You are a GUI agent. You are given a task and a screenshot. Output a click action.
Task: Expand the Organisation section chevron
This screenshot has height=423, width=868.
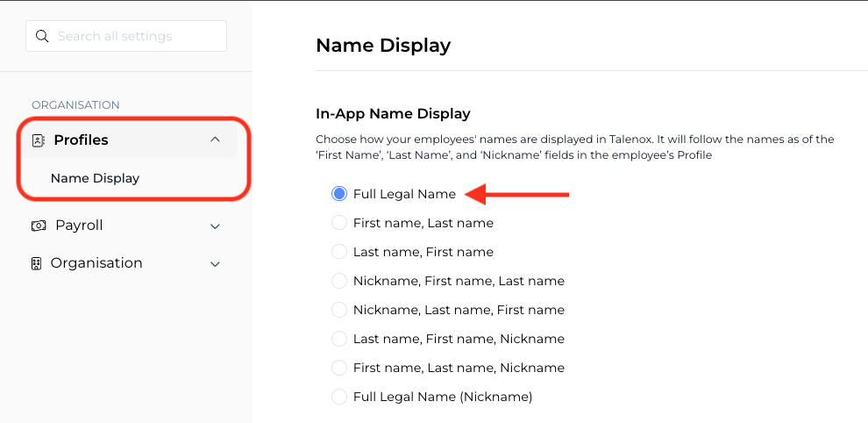pyautogui.click(x=216, y=264)
